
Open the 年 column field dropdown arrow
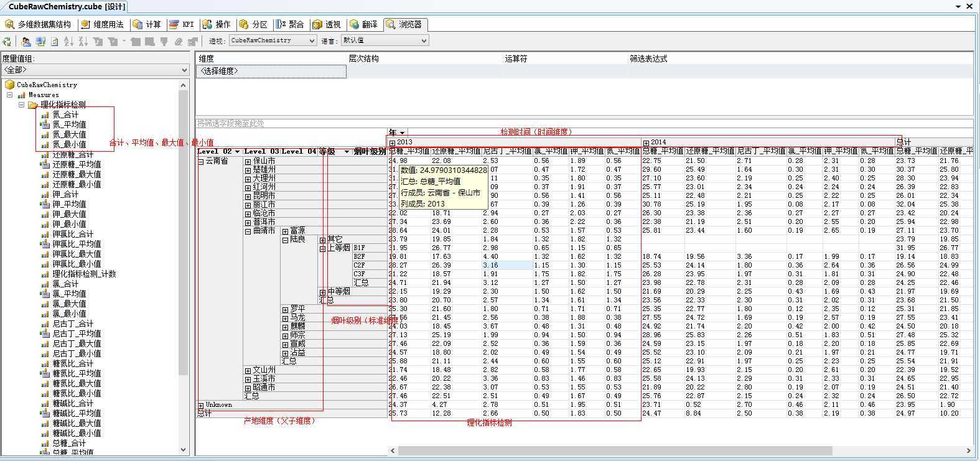403,133
